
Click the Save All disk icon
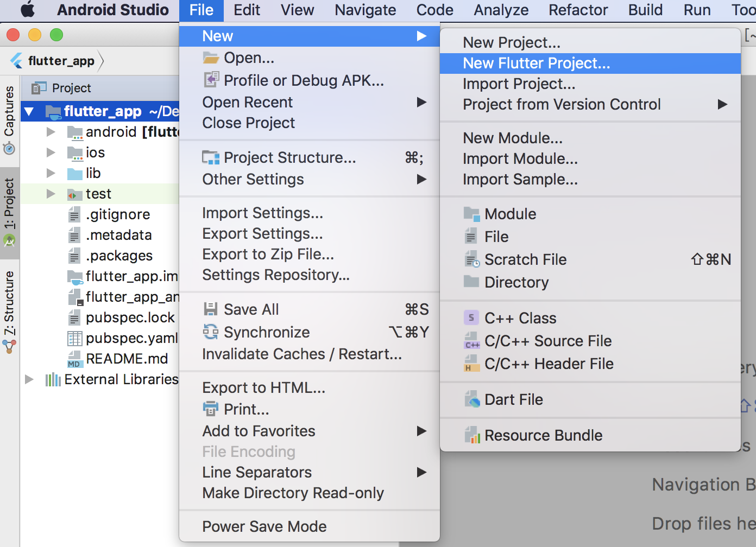(x=210, y=309)
